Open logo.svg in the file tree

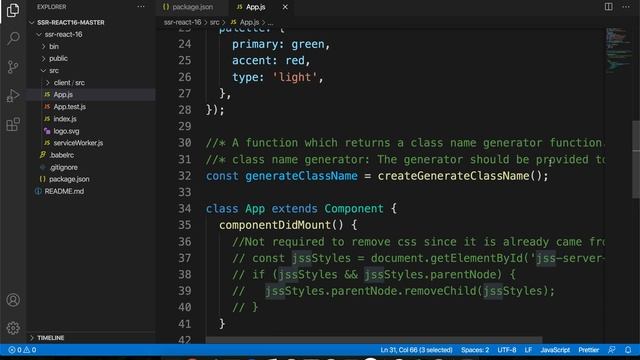point(66,131)
